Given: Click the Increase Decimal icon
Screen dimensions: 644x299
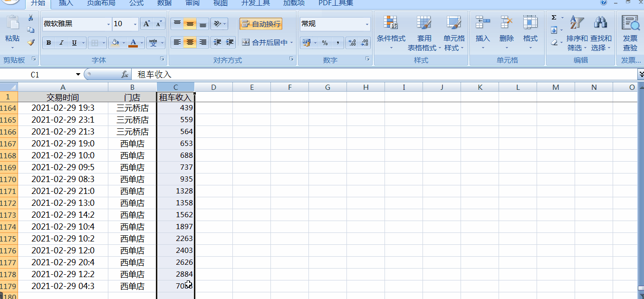Looking at the screenshot, I should [x=352, y=43].
